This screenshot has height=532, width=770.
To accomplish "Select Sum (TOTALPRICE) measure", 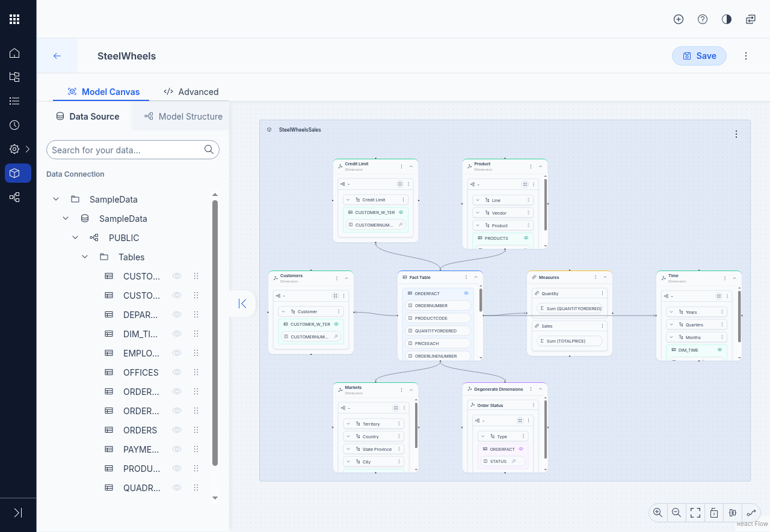I will point(569,341).
